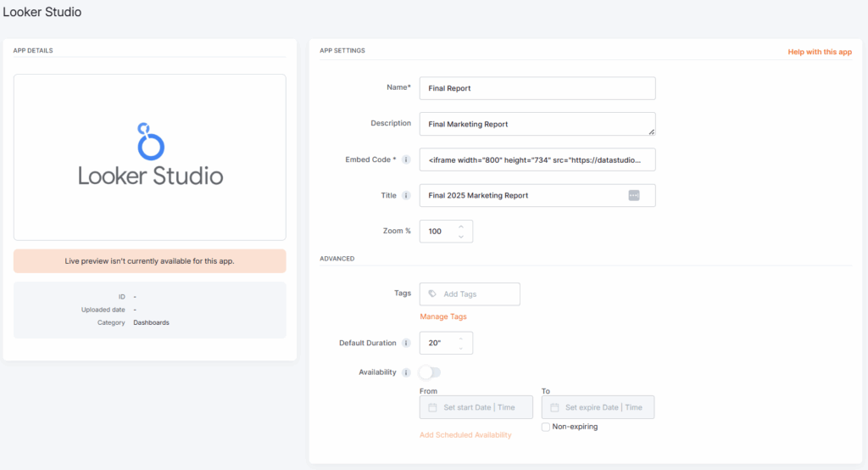Click the Description resize handle
Viewport: 868px width, 470px height.
coord(652,131)
